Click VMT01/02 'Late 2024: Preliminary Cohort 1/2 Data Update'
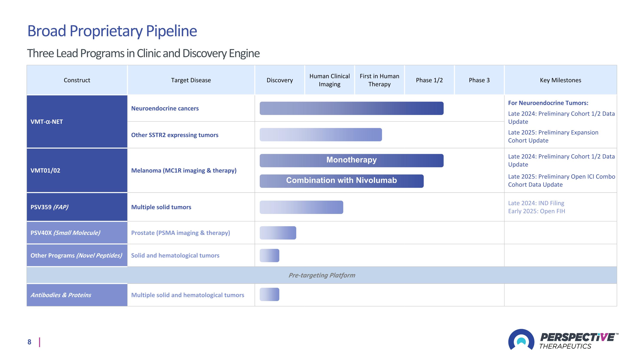The image size is (644, 362). pos(561,160)
